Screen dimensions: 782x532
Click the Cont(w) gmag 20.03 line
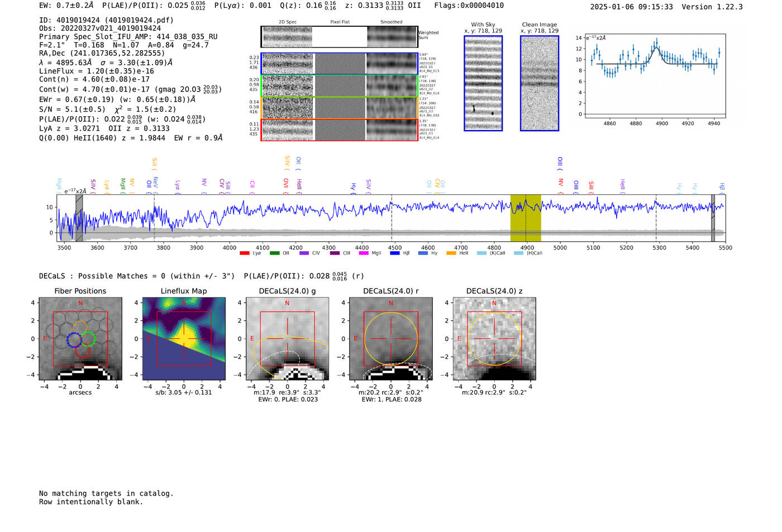(130, 89)
